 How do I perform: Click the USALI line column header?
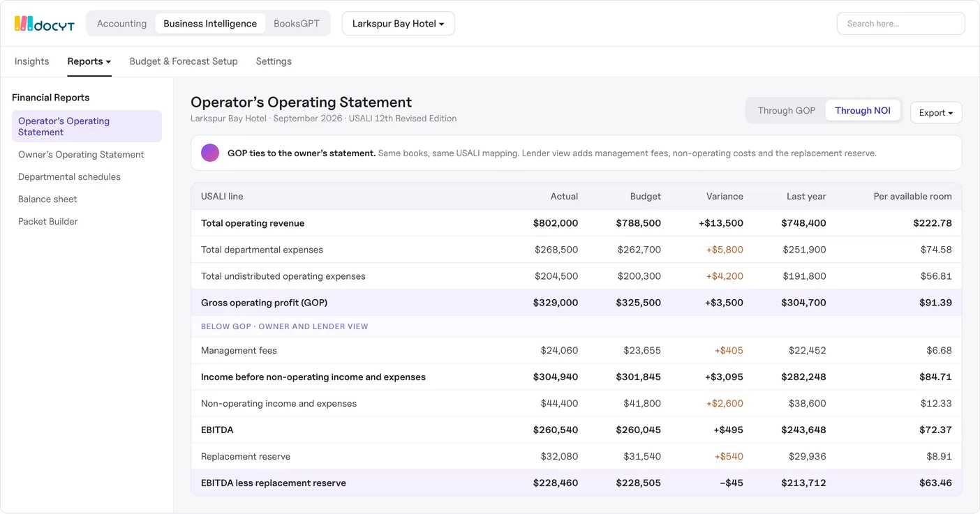pyautogui.click(x=222, y=197)
